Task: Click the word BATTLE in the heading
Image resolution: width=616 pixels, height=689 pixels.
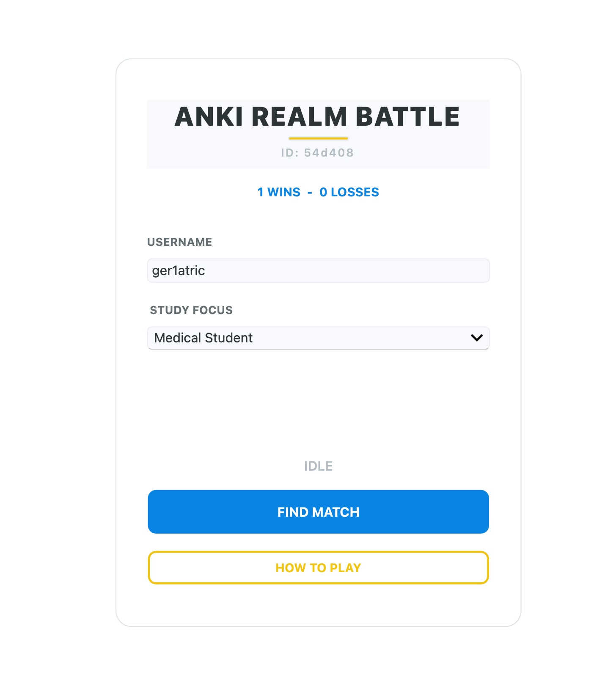Action: tap(407, 117)
